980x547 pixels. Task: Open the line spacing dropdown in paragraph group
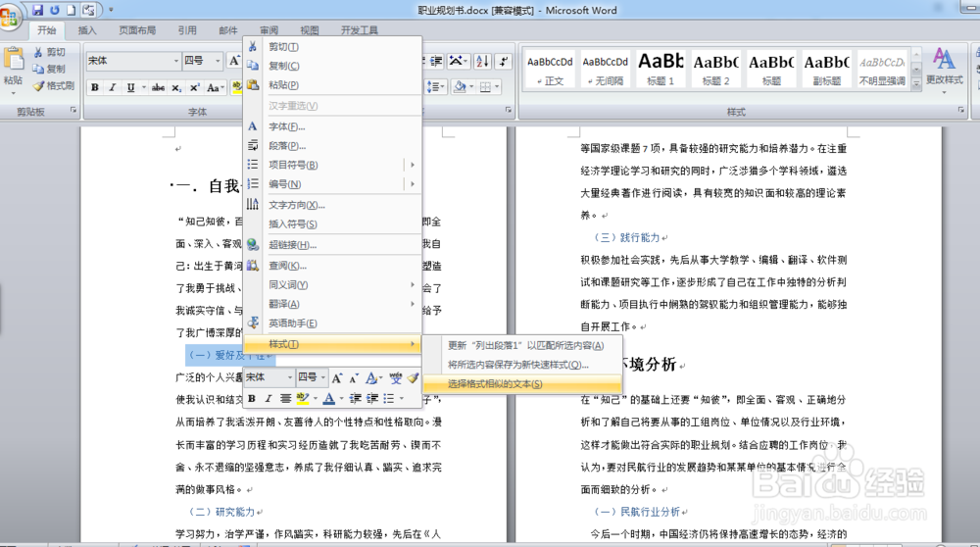point(435,87)
